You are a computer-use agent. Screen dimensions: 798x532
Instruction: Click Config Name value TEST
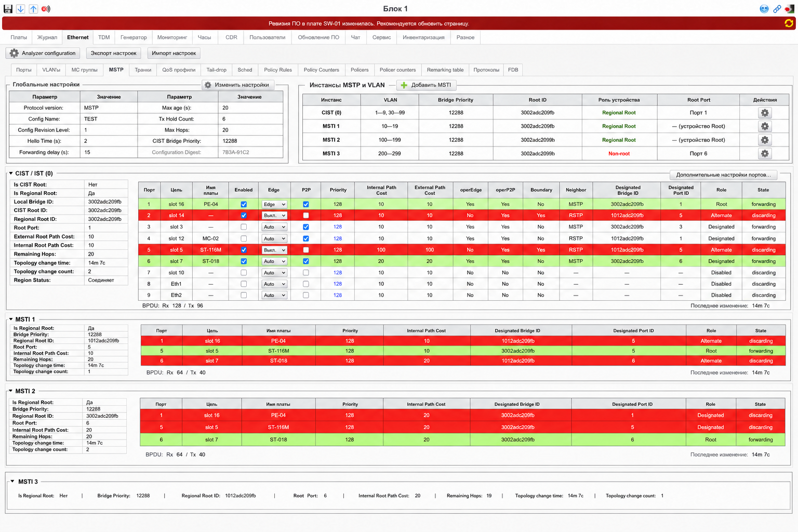pyautogui.click(x=91, y=119)
